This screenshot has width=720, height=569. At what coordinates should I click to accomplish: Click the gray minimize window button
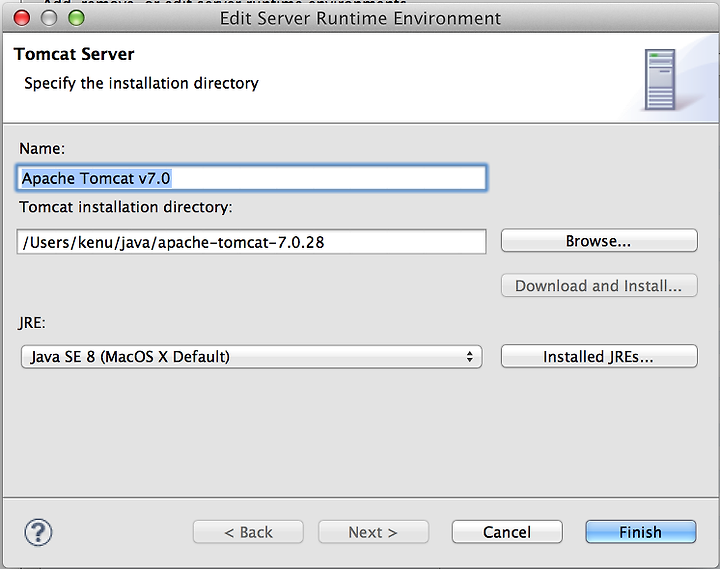tap(49, 18)
